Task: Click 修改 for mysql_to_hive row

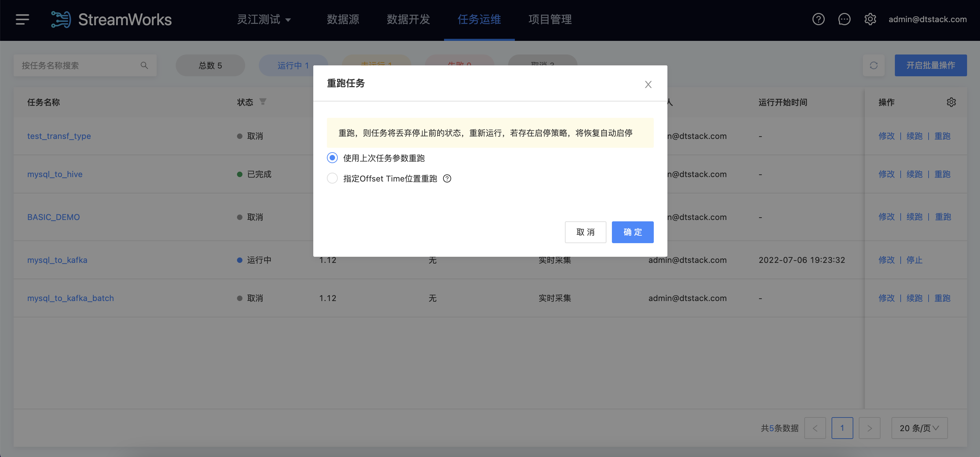Action: pyautogui.click(x=886, y=174)
